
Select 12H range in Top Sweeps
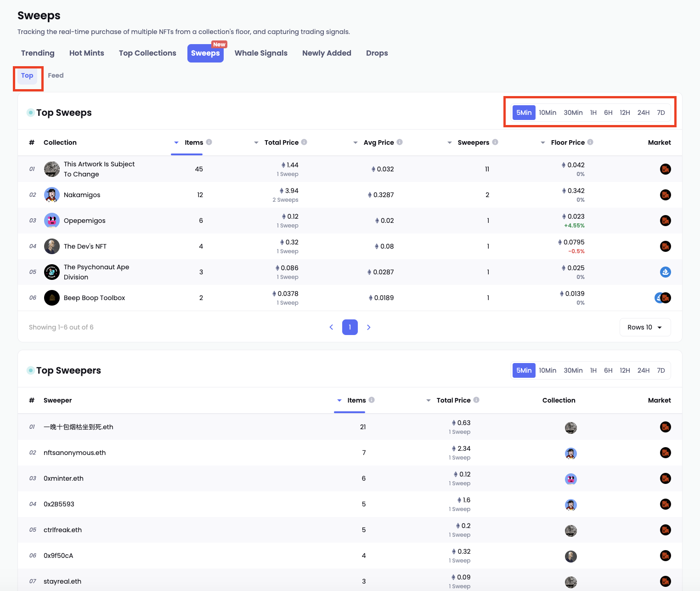[625, 113]
